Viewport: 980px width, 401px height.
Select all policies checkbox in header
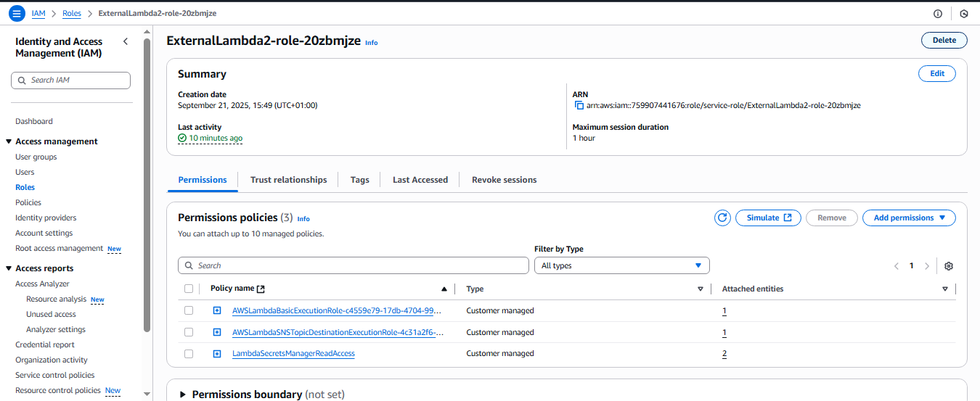point(189,289)
